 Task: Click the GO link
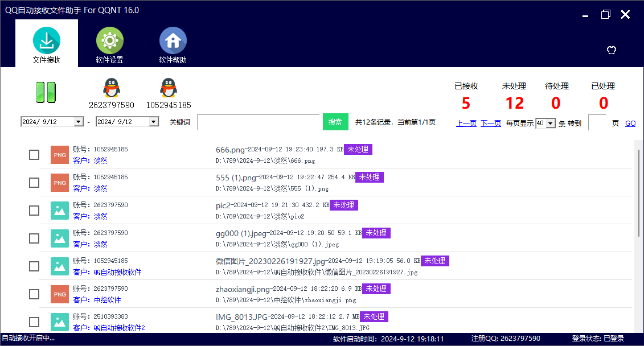point(630,123)
